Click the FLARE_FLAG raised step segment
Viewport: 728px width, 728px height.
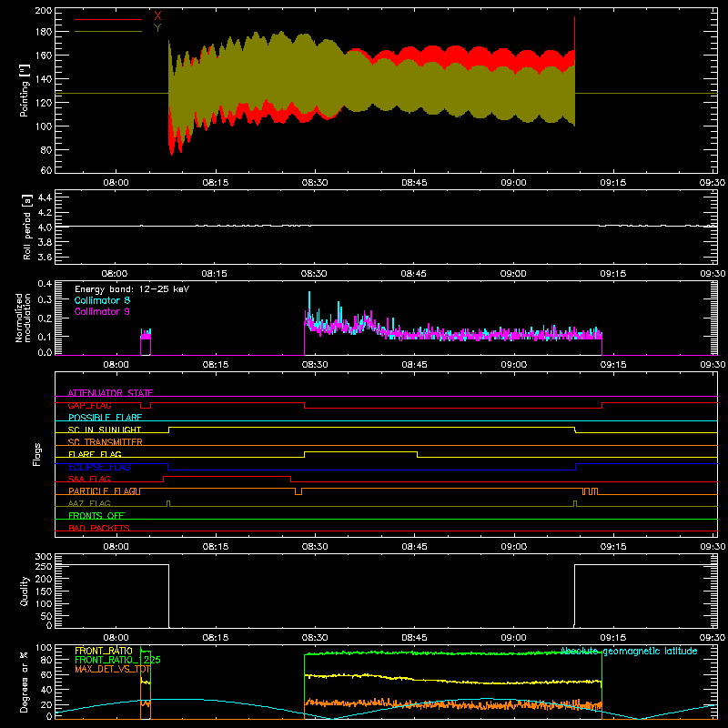pyautogui.click(x=360, y=451)
